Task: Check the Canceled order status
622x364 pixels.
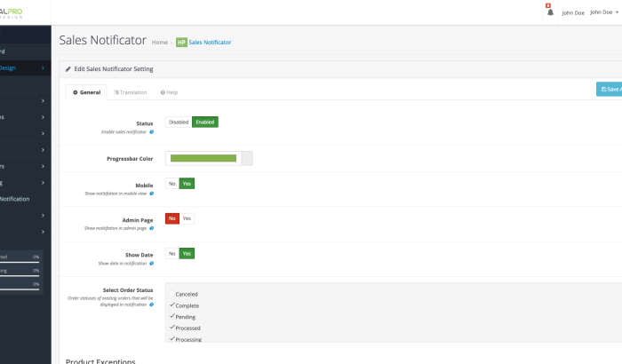Action: pos(172,294)
